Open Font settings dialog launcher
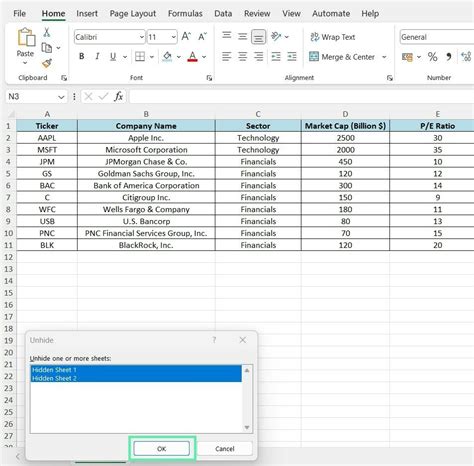The height and width of the screenshot is (466, 474). pos(209,78)
